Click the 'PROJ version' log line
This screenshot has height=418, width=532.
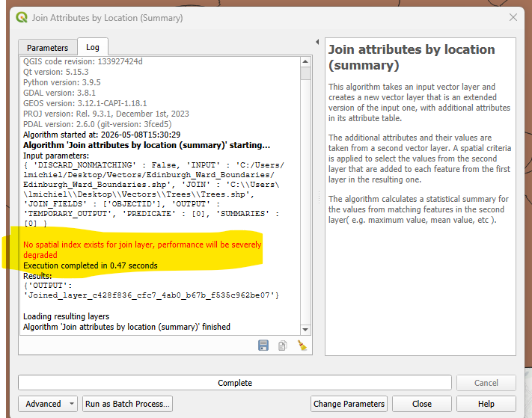coord(106,114)
